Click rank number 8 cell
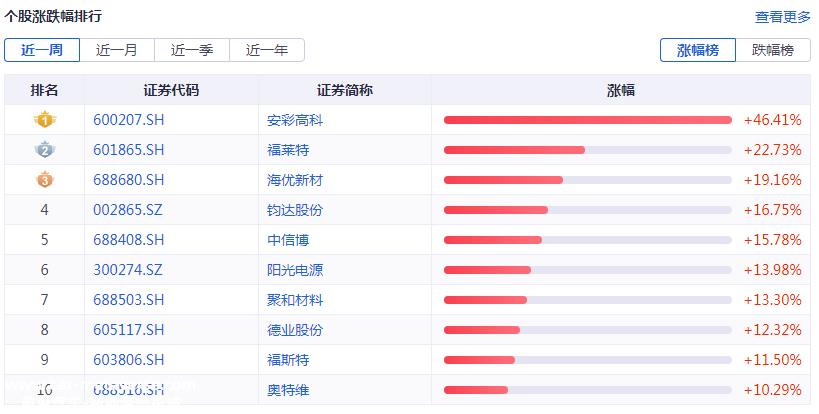This screenshot has height=414, width=819. (44, 330)
